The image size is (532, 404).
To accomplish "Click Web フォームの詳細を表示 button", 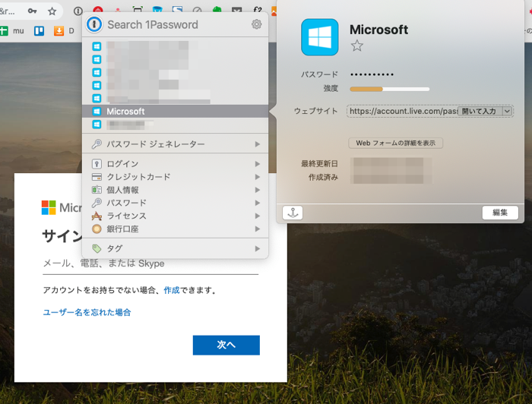I will click(396, 143).
